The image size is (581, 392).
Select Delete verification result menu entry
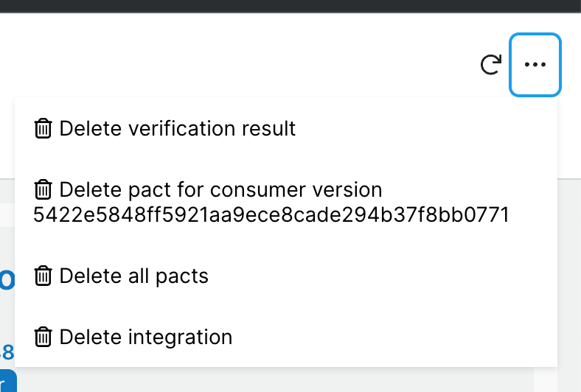pos(177,128)
